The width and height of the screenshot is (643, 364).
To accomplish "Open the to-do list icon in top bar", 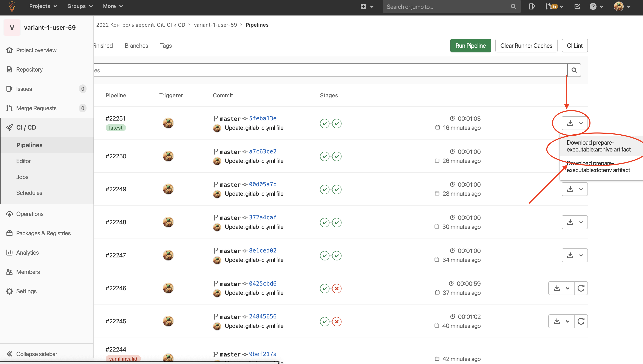I will click(x=577, y=6).
